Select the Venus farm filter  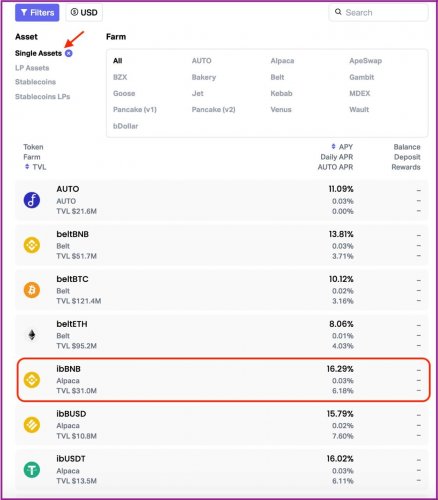point(281,109)
